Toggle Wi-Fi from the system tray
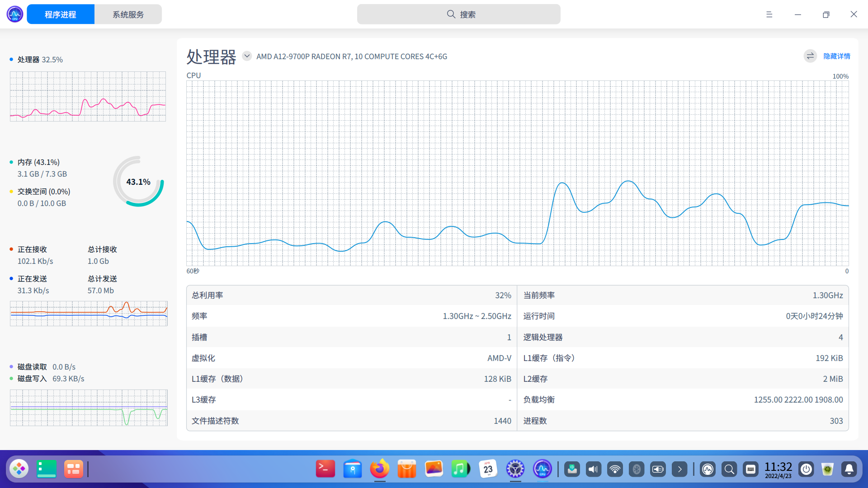Viewport: 868px width, 488px height. (x=615, y=469)
